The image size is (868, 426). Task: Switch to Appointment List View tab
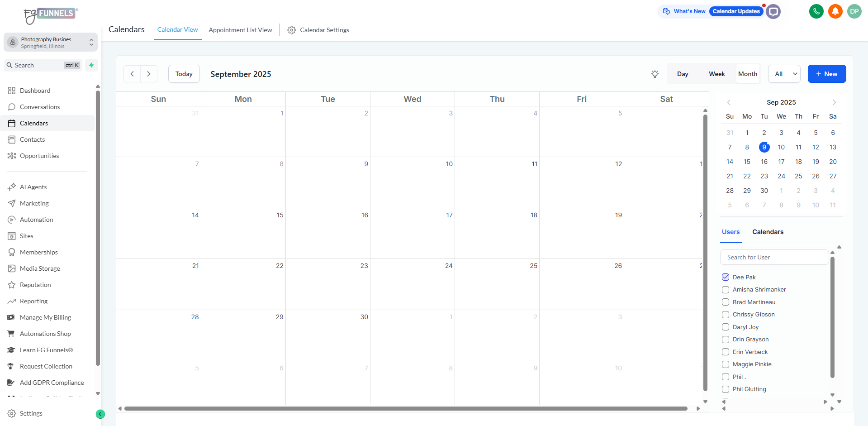pyautogui.click(x=240, y=30)
